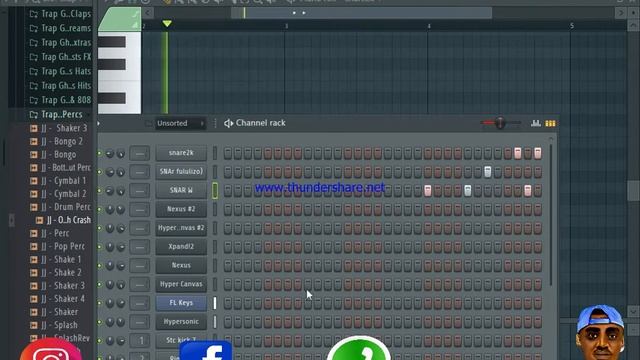
Task: Expand the Trap G..s Hats folder
Action: [x=60, y=71]
